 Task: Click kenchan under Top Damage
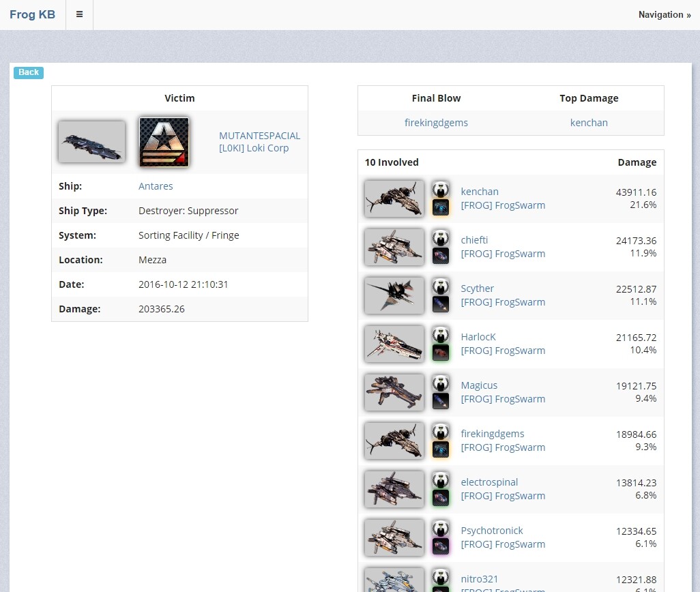coord(589,123)
